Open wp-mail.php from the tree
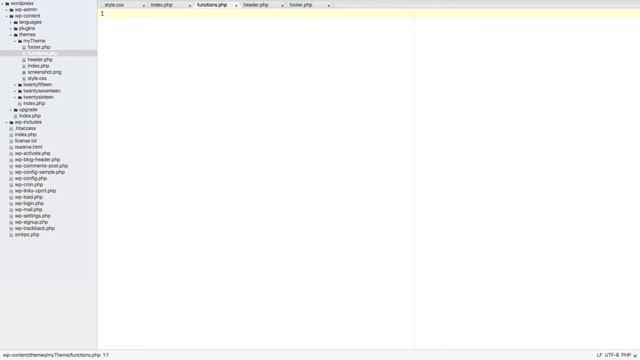Viewport: 640px width, 360px height. click(29, 209)
